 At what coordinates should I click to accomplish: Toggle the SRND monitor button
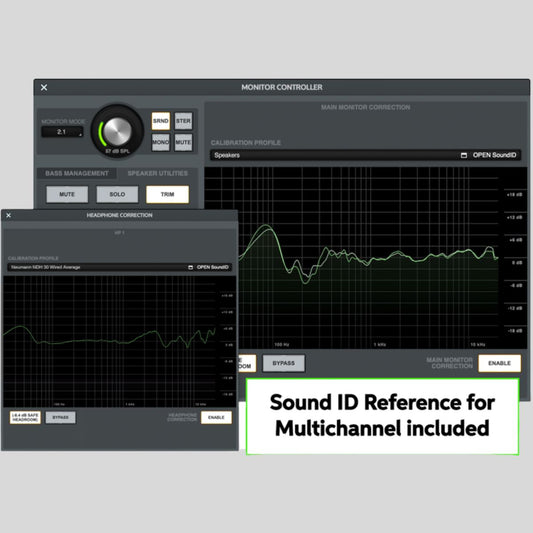pos(161,121)
